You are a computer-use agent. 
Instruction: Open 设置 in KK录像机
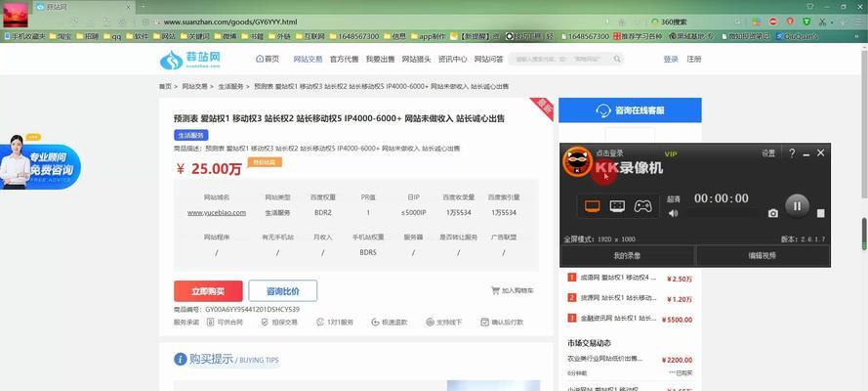coord(768,153)
